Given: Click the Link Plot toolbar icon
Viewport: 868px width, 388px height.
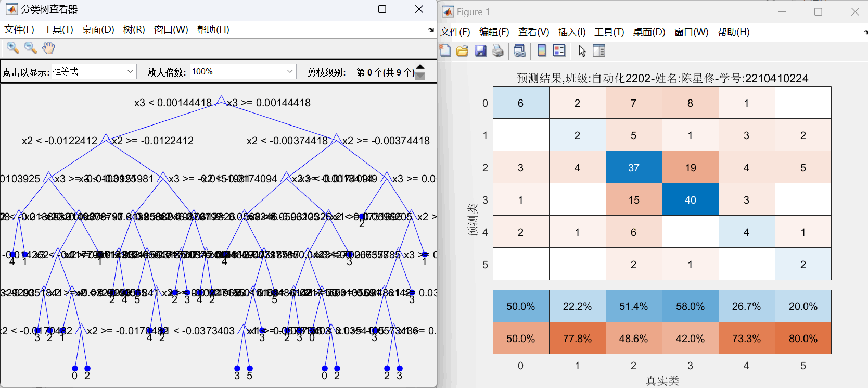Looking at the screenshot, I should click(519, 51).
